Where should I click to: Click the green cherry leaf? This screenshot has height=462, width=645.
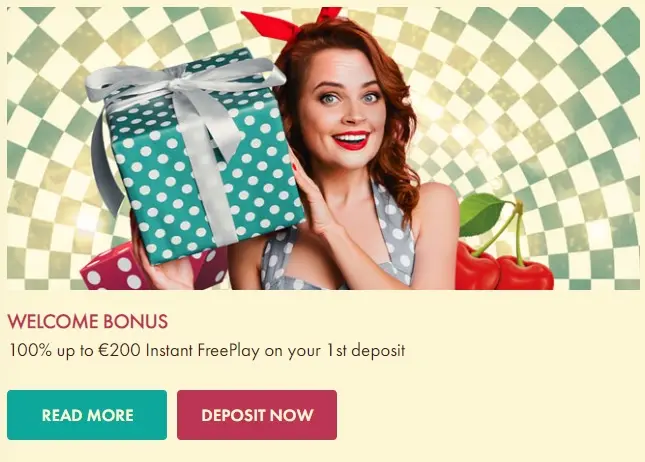click(x=481, y=213)
